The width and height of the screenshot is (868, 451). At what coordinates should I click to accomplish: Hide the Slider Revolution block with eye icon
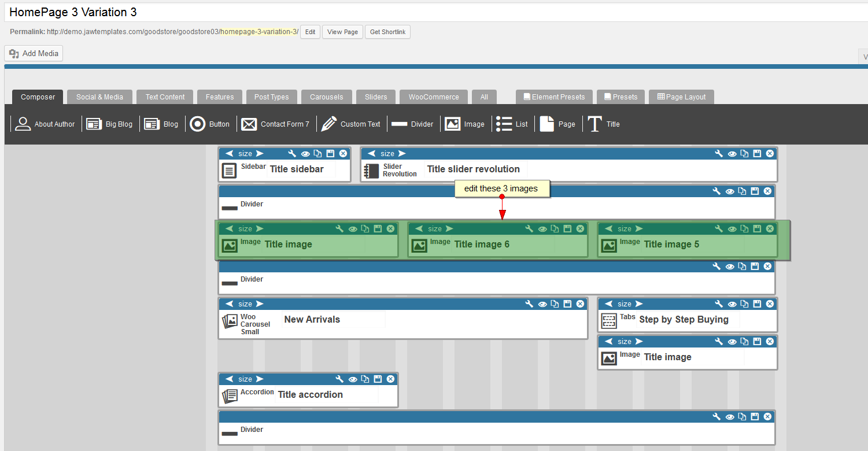[x=732, y=154]
